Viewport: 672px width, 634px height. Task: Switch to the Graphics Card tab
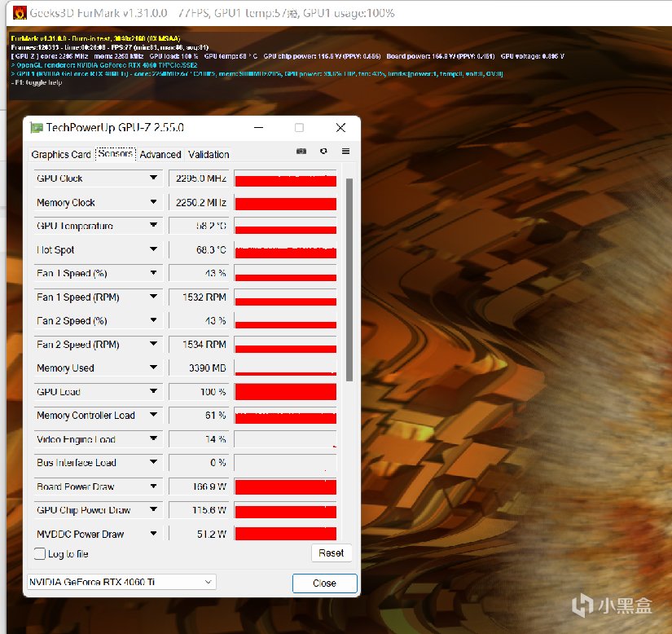(61, 154)
